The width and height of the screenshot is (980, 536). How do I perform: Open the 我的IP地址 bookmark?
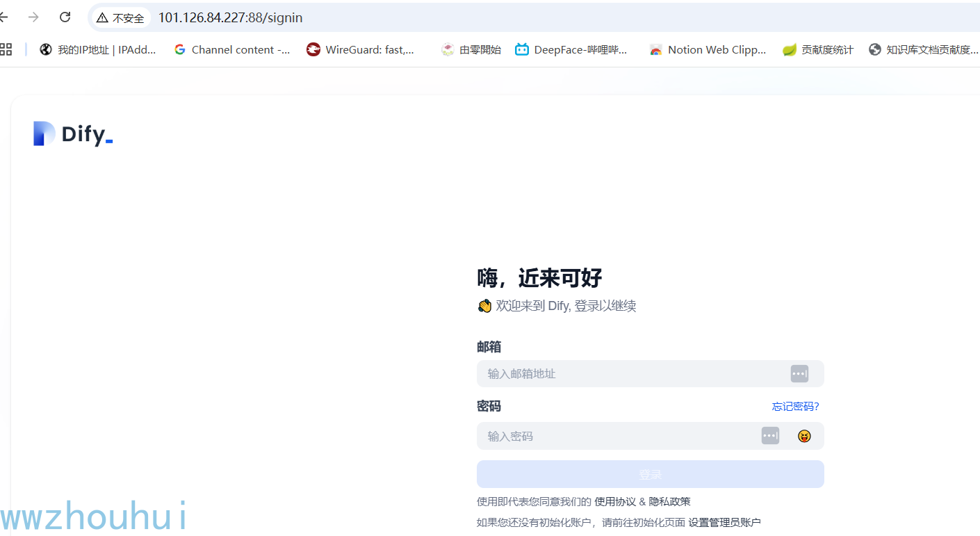[98, 49]
